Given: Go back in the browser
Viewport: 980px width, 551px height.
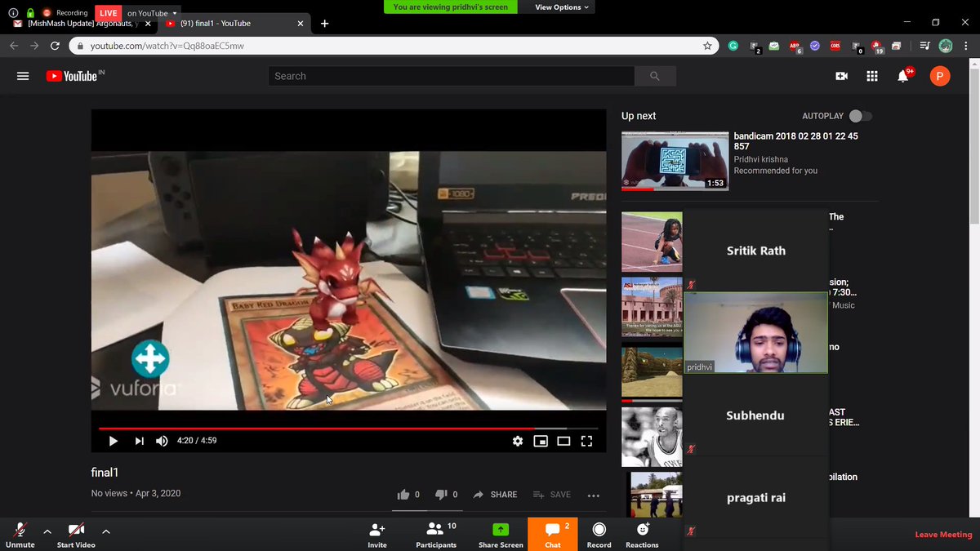Looking at the screenshot, I should tap(14, 47).
